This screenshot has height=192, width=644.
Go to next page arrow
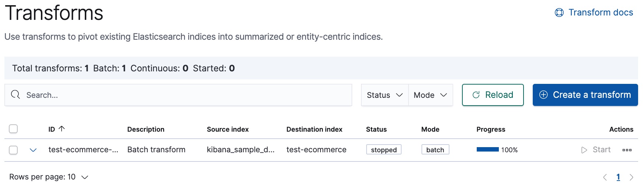point(631,177)
